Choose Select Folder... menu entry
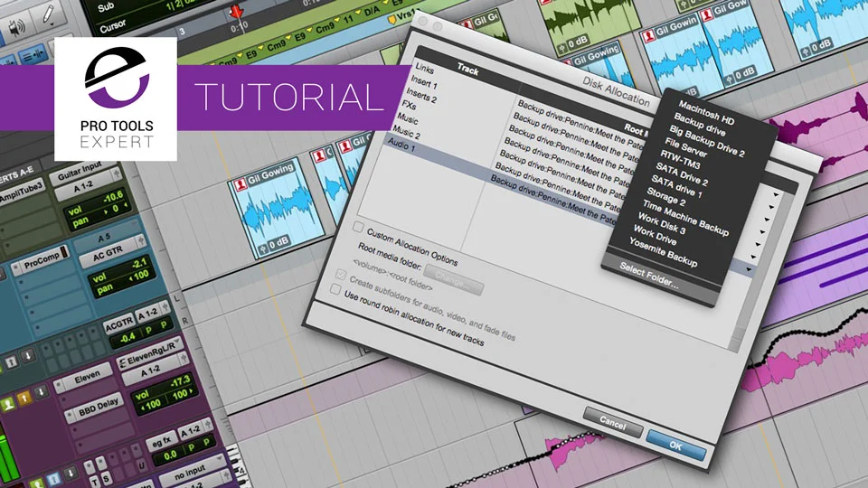This screenshot has height=488, width=868. pos(649,275)
